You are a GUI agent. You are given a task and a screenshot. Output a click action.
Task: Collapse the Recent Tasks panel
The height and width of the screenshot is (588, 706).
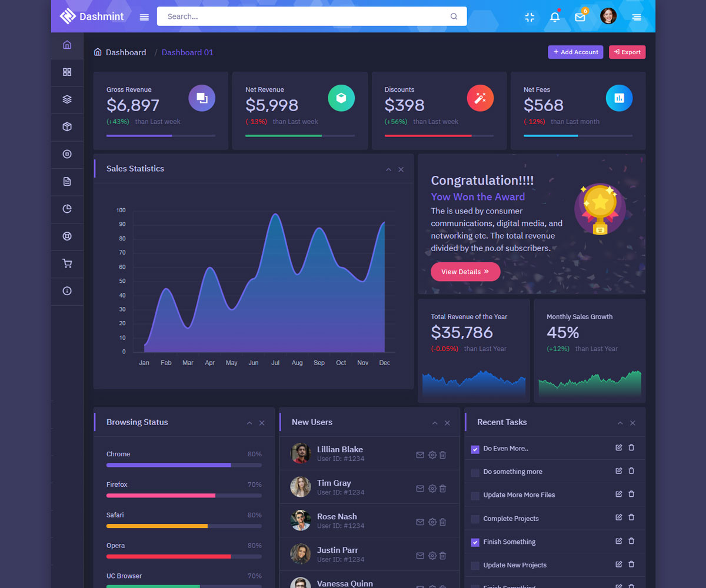point(620,423)
